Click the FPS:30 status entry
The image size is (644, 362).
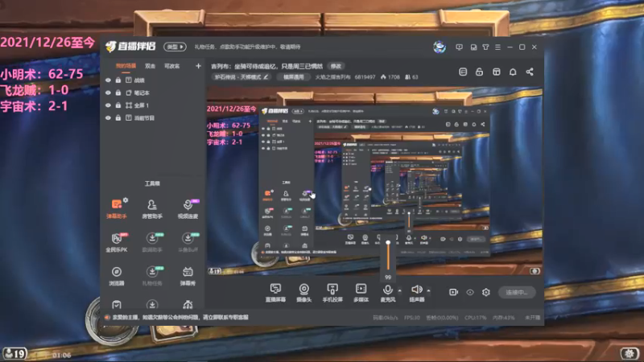412,318
